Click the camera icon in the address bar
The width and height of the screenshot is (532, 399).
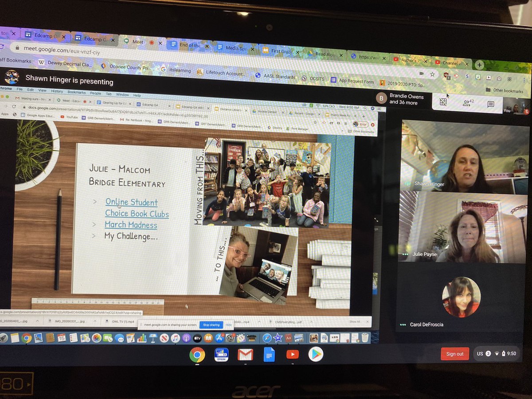tap(422, 73)
